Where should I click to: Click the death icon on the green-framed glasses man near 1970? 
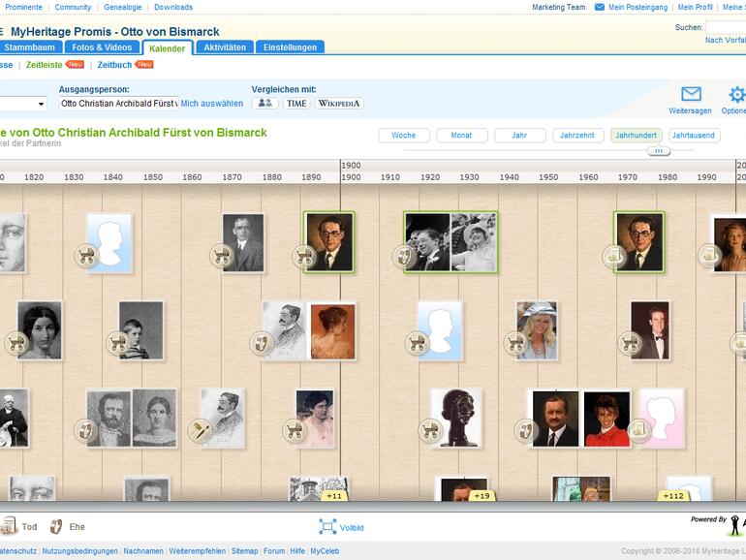[x=613, y=256]
